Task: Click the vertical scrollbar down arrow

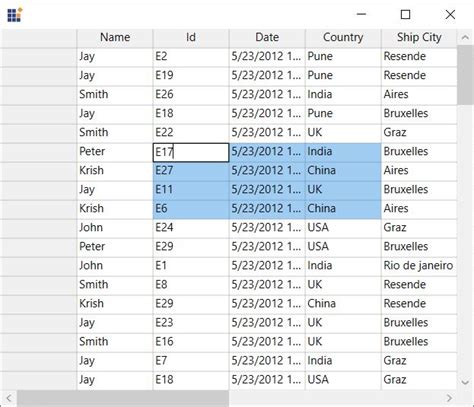Action: tap(465, 382)
